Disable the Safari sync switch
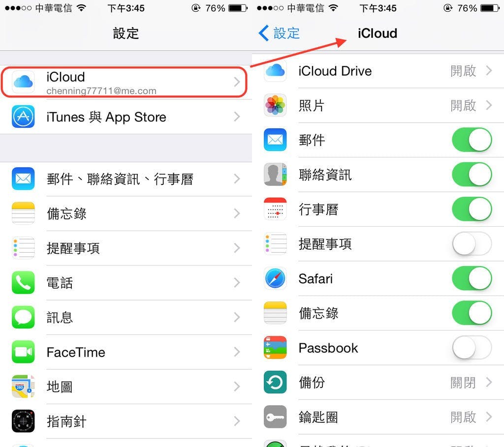Image resolution: width=504 pixels, height=447 pixels. tap(472, 278)
